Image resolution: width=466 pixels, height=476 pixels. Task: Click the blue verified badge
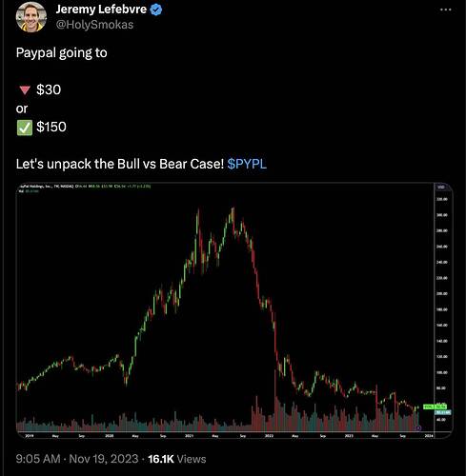[156, 10]
